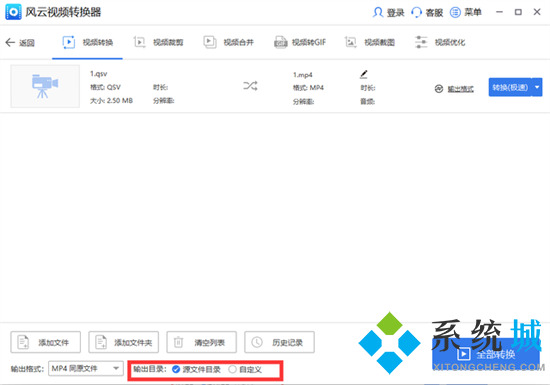Viewport: 550px width, 385px height.
Task: Close the converter window
Action: click(537, 12)
